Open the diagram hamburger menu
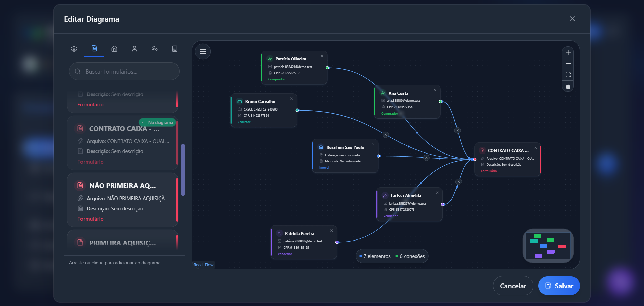The image size is (644, 306). pos(203,52)
